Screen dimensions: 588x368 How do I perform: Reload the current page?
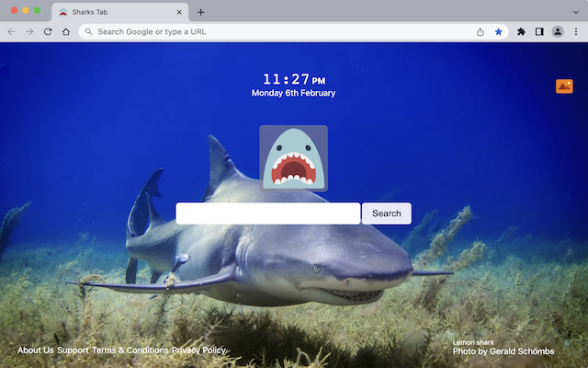48,32
